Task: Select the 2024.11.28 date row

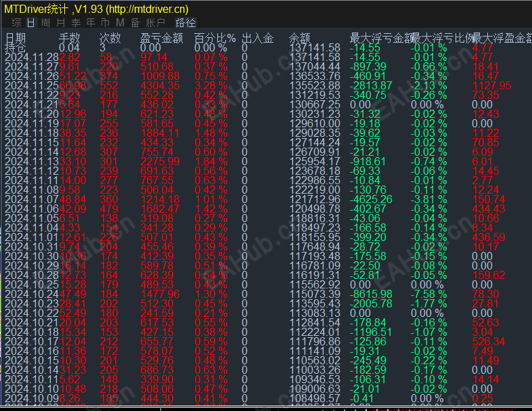Action: [x=32, y=57]
